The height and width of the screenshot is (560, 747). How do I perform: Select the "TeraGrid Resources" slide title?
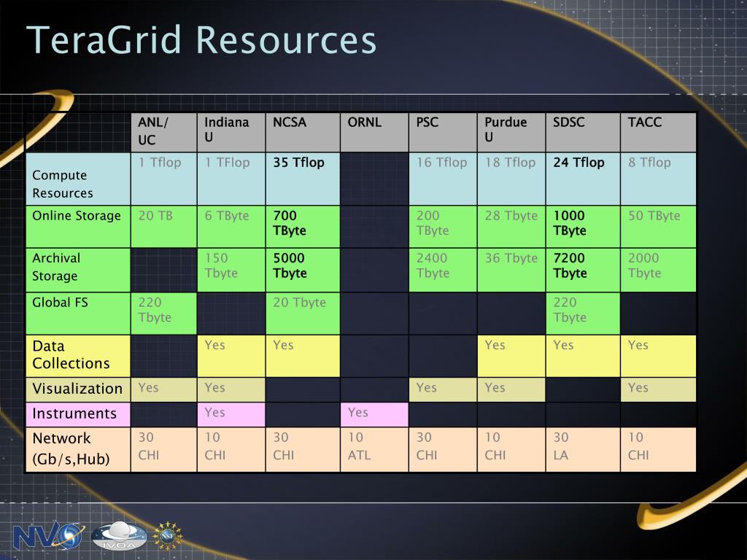201,40
